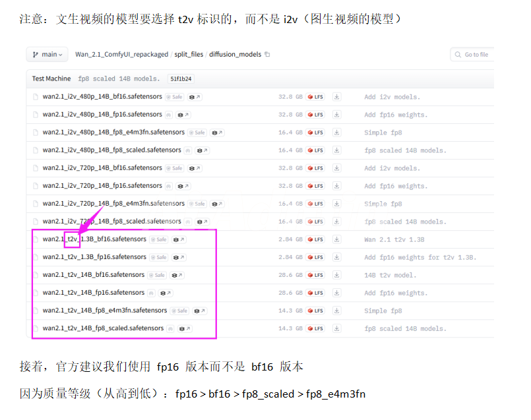Screen dimensions: 531x420
Task: Open commit hash 51f1b24
Action: point(181,79)
